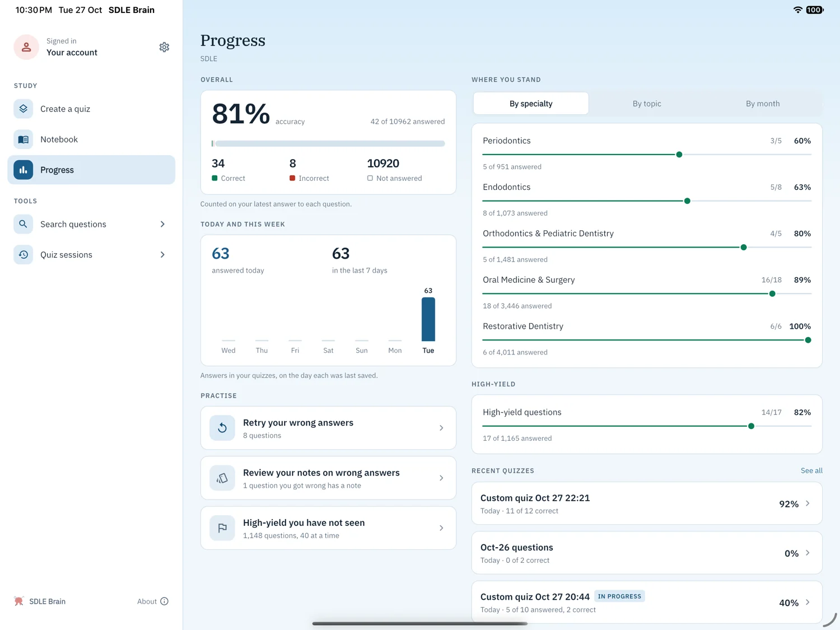This screenshot has width=840, height=630.
Task: Click the flag icon for unseen high-yield
Action: click(222, 528)
